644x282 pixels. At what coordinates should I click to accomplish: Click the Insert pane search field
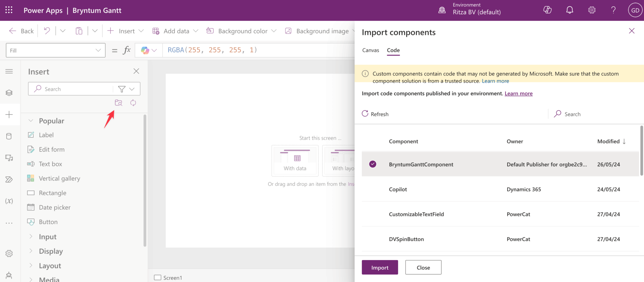(71, 89)
